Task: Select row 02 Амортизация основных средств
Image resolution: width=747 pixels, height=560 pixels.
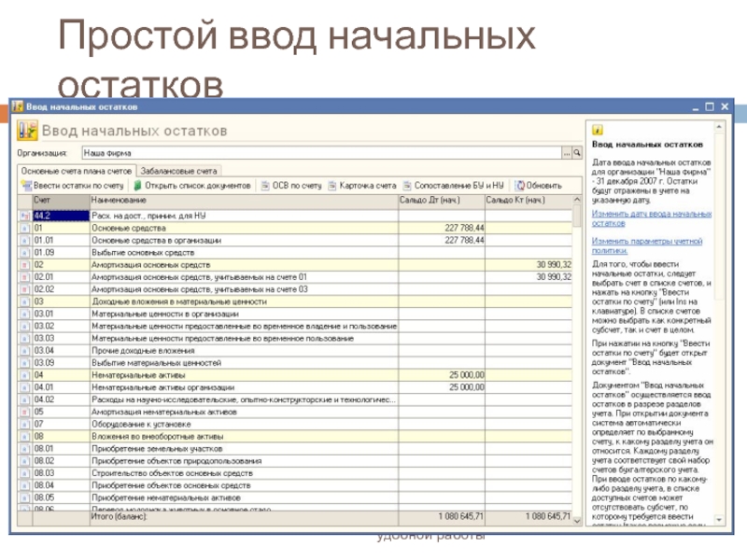Action: [x=295, y=265]
